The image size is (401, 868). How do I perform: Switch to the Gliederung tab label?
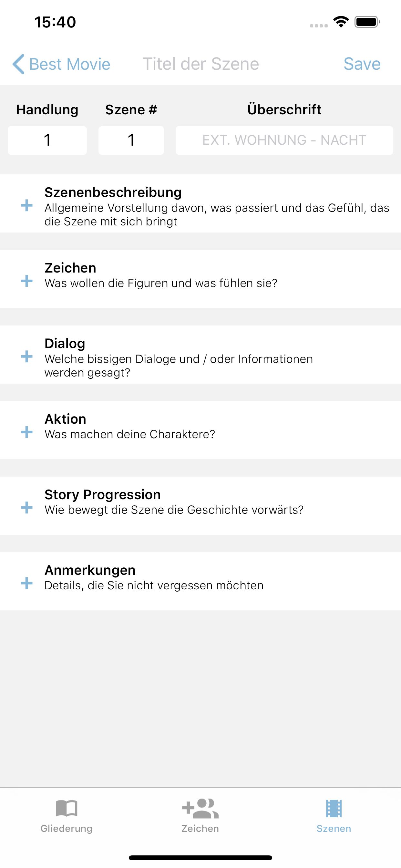[67, 829]
